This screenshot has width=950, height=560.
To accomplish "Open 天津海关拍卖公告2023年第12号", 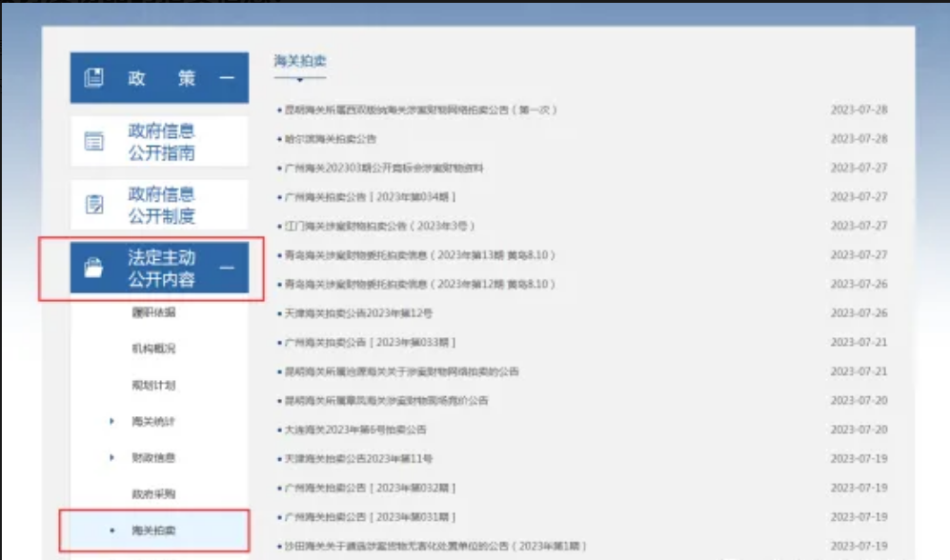I will pos(358,313).
